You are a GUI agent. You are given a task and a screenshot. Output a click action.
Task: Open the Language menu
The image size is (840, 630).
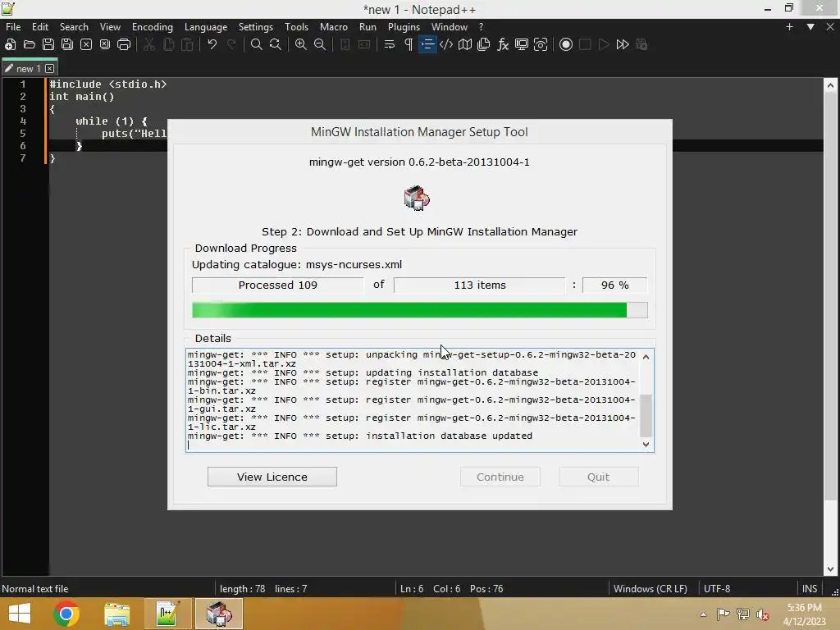point(206,27)
